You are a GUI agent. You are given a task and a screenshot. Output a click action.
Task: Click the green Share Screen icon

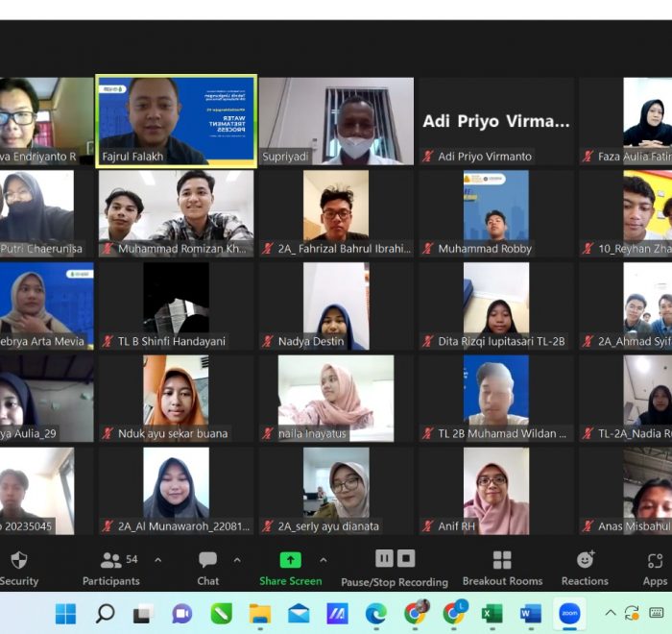tap(290, 560)
